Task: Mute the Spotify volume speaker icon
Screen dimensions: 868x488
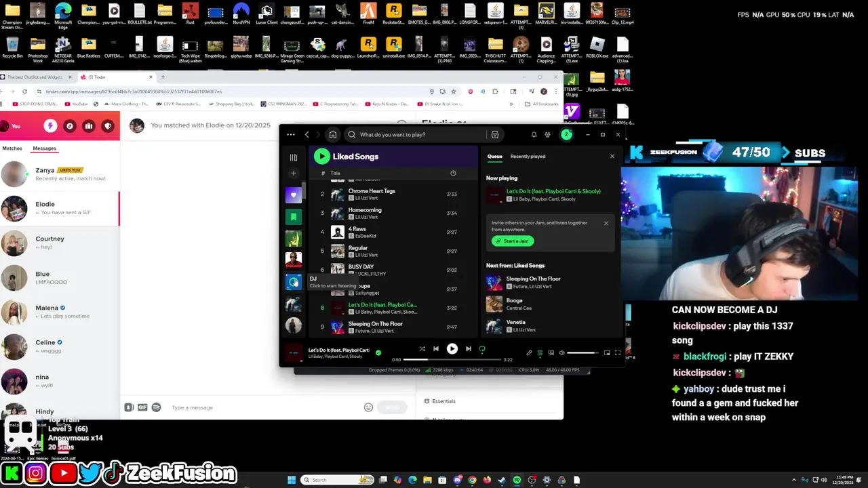Action: click(561, 352)
